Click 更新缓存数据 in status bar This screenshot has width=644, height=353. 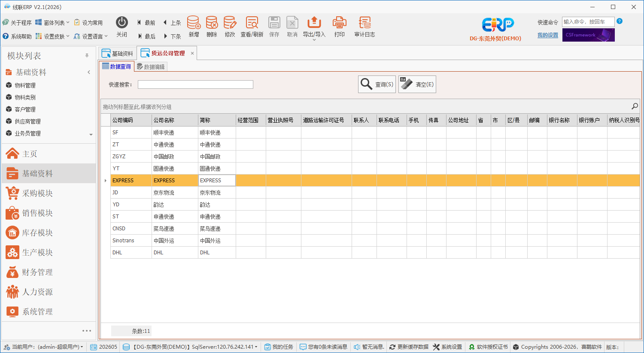click(x=409, y=347)
